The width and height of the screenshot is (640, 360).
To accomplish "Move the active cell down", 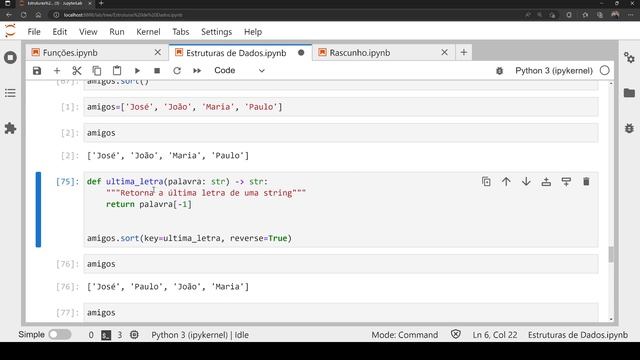I will pyautogui.click(x=526, y=182).
